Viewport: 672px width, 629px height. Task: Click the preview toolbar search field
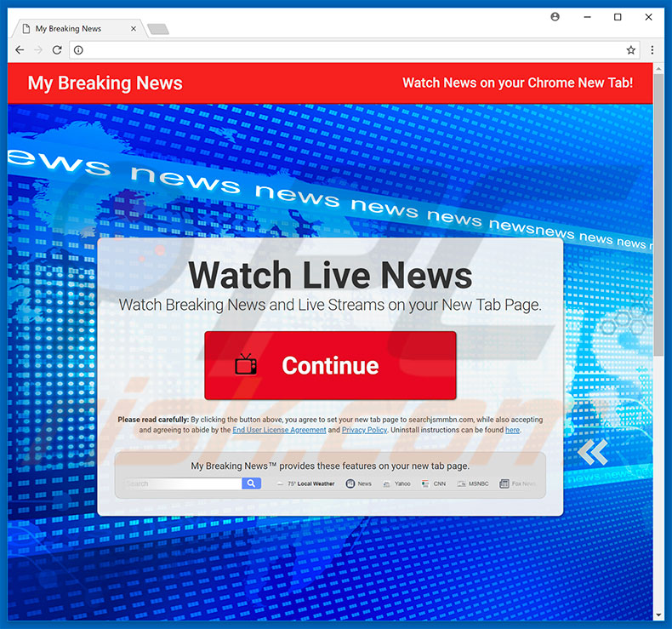(183, 483)
